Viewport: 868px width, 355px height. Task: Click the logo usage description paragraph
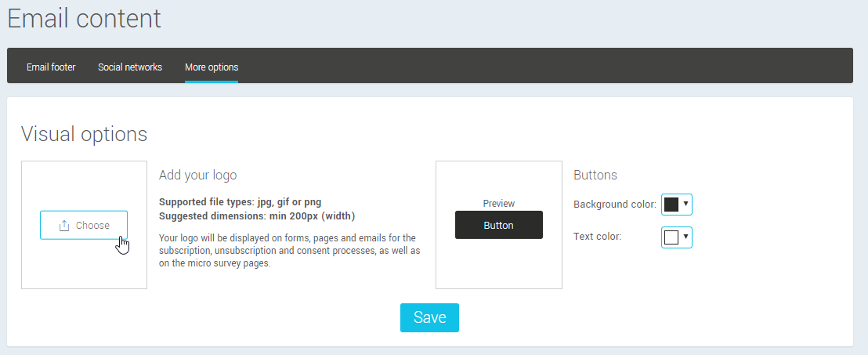point(290,250)
